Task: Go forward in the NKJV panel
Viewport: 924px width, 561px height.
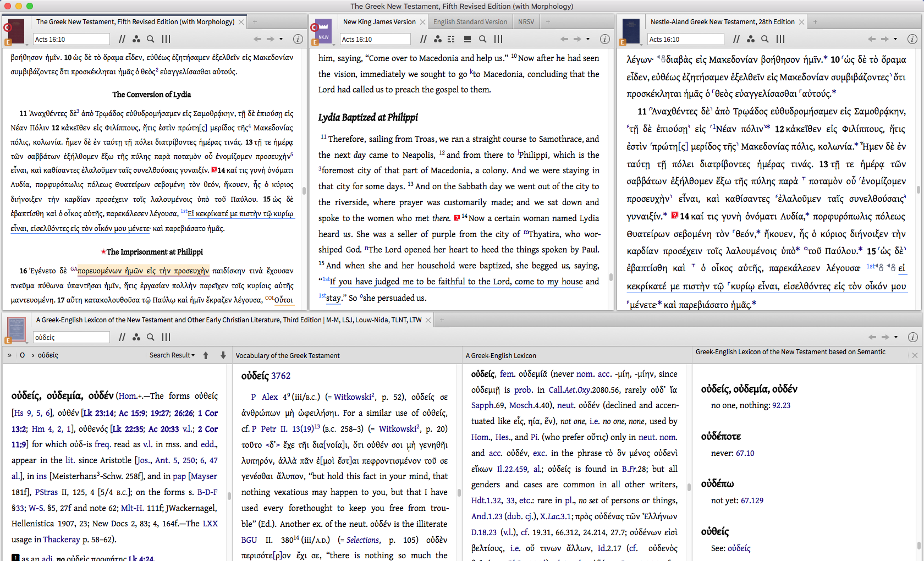Action: 577,39
